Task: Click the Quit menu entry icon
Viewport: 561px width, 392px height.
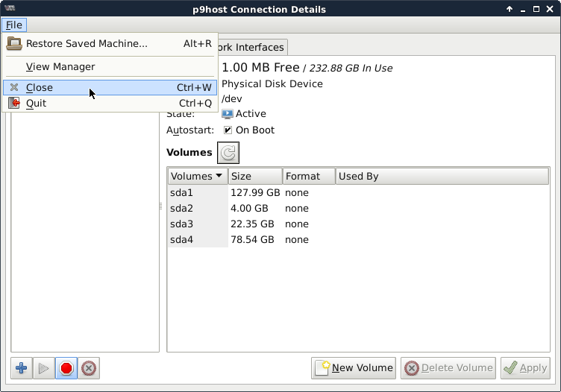Action: click(x=13, y=104)
